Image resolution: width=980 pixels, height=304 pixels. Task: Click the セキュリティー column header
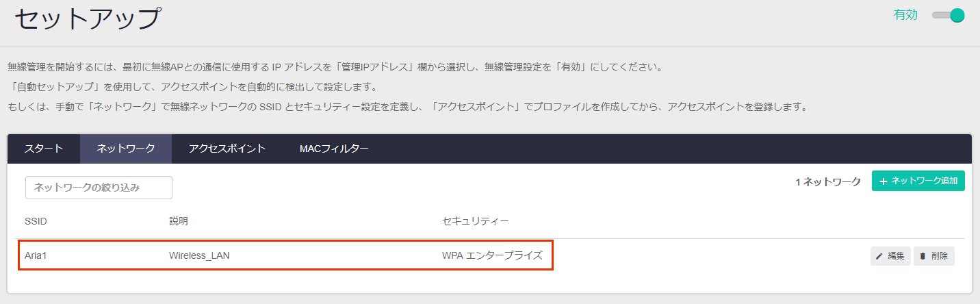(475, 221)
